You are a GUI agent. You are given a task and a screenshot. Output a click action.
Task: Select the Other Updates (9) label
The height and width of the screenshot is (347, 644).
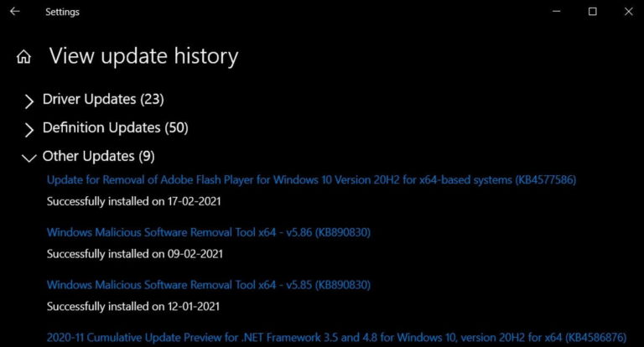point(98,156)
